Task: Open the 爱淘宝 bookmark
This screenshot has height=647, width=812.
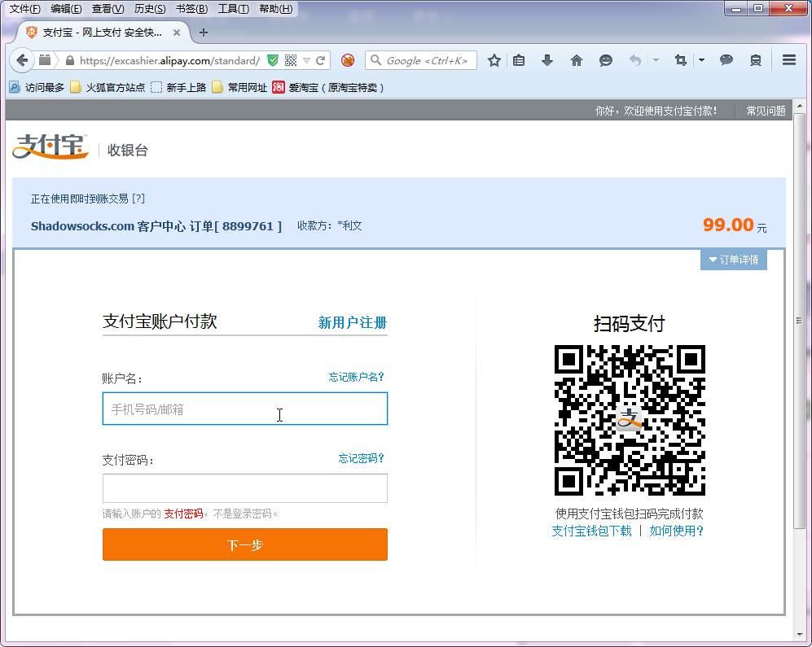Action: tap(328, 87)
